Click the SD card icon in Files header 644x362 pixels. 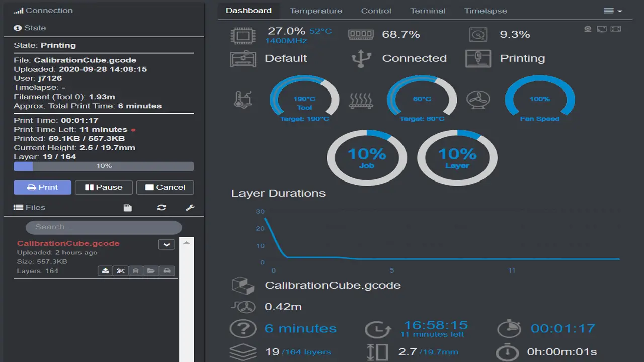[128, 208]
